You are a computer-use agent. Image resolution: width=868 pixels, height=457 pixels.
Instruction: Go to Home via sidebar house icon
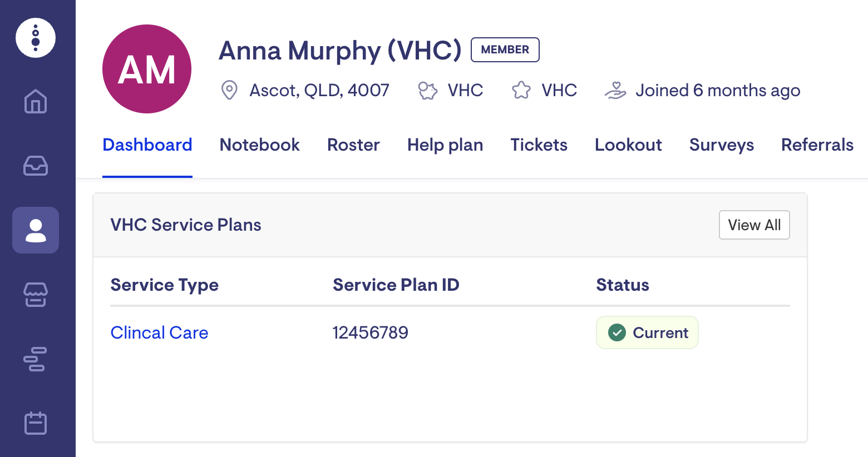point(36,101)
